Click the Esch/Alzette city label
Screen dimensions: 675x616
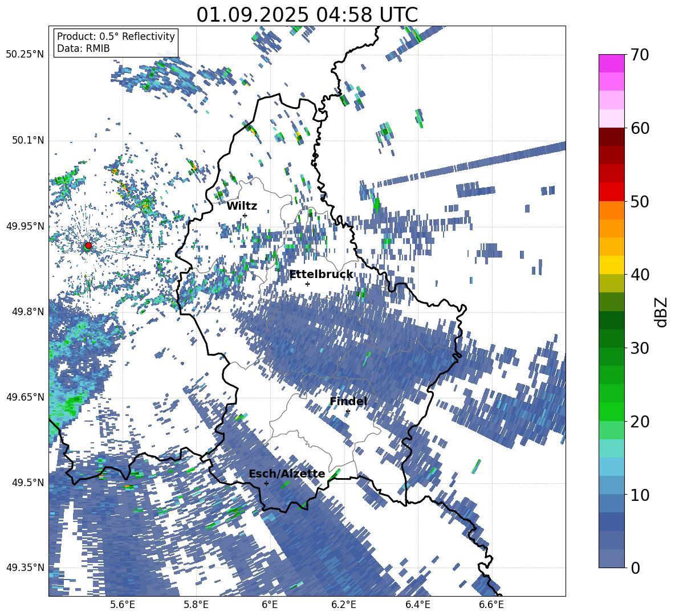(x=287, y=474)
